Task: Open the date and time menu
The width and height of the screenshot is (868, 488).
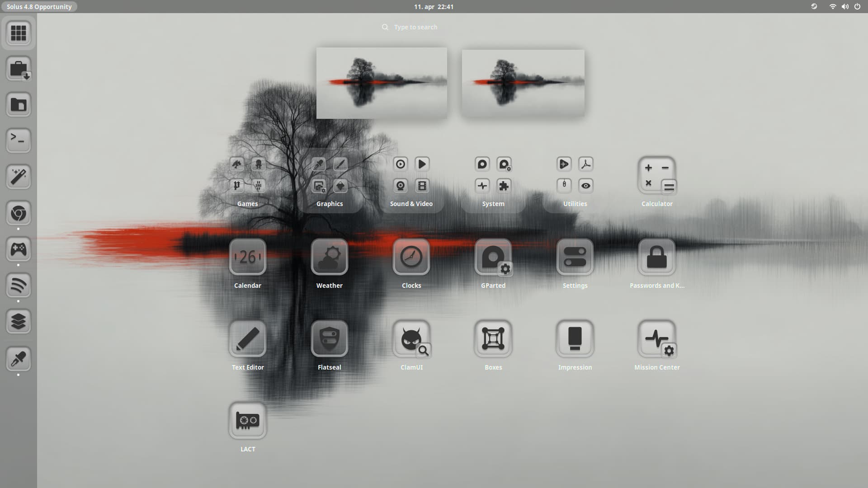Action: (434, 7)
